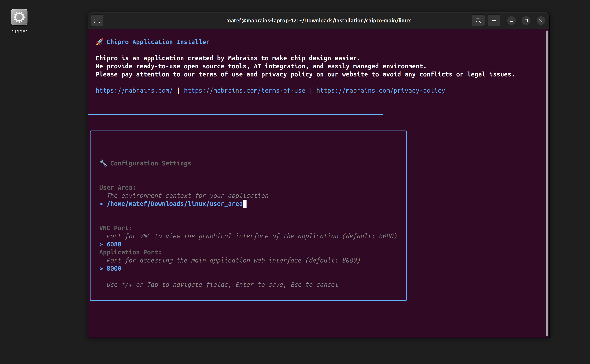Open the terms-of-use link

point(244,90)
